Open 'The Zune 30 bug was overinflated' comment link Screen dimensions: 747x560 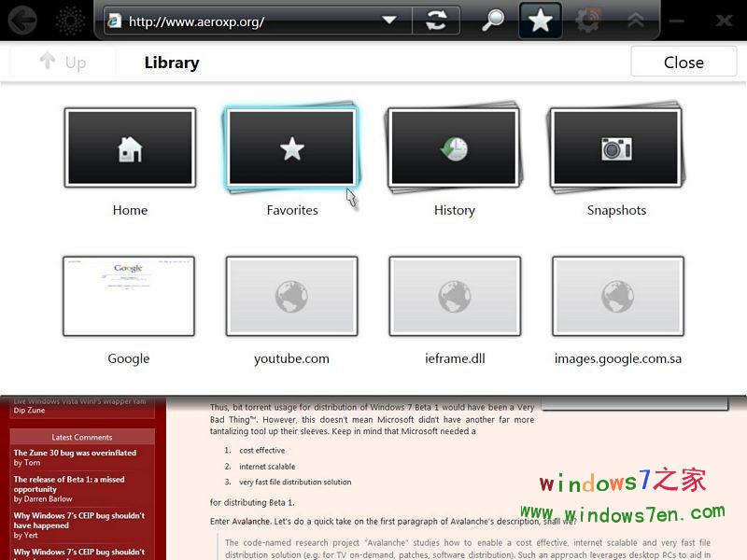[x=75, y=453]
